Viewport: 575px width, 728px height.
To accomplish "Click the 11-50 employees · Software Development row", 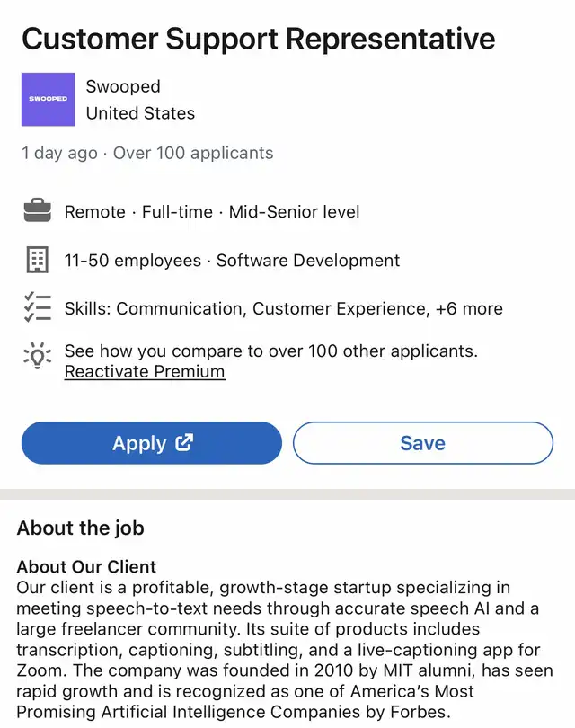I will click(232, 261).
